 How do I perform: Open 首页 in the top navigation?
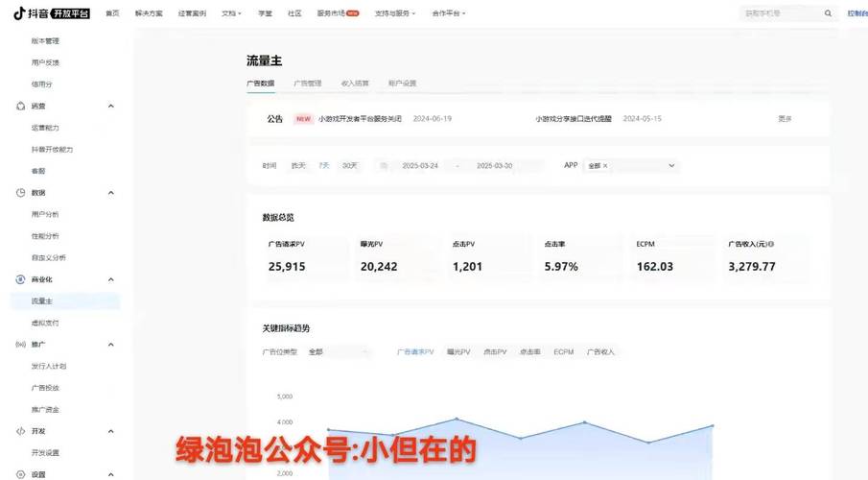tap(112, 13)
